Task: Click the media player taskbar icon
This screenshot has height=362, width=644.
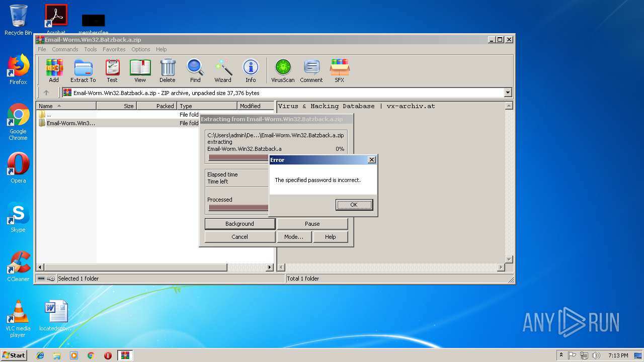Action: coord(74,355)
